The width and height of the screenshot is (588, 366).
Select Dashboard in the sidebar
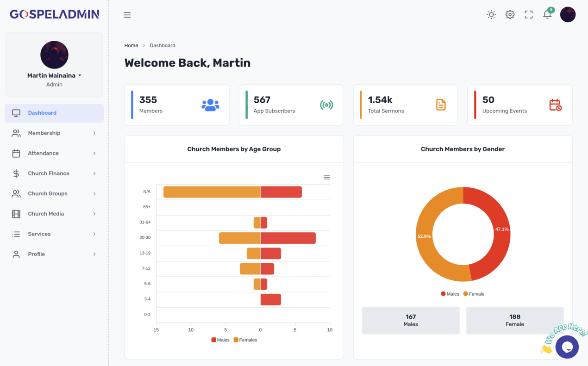(x=42, y=112)
